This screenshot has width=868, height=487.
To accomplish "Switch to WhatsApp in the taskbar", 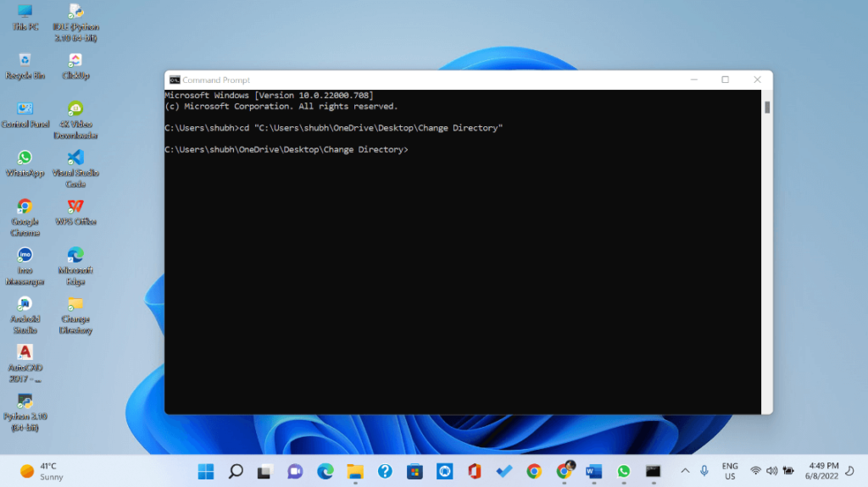I will point(624,472).
